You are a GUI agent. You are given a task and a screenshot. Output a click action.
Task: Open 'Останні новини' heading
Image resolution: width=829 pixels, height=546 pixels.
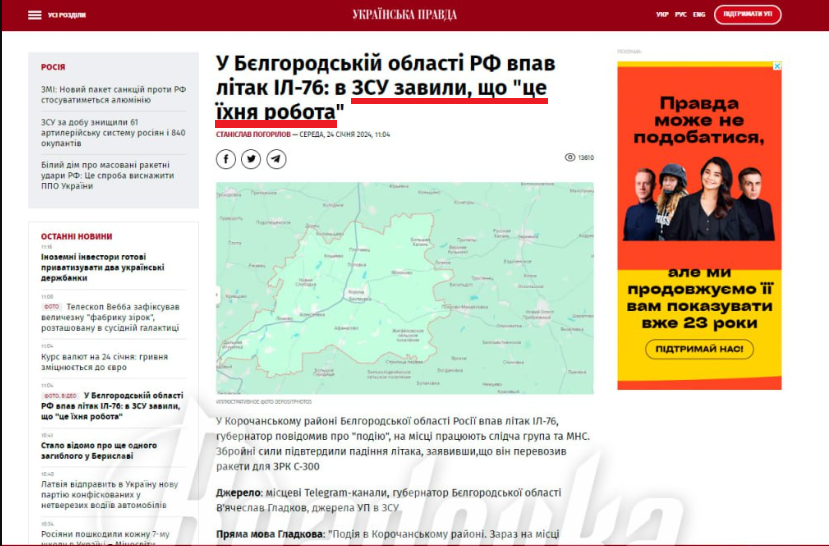[77, 237]
